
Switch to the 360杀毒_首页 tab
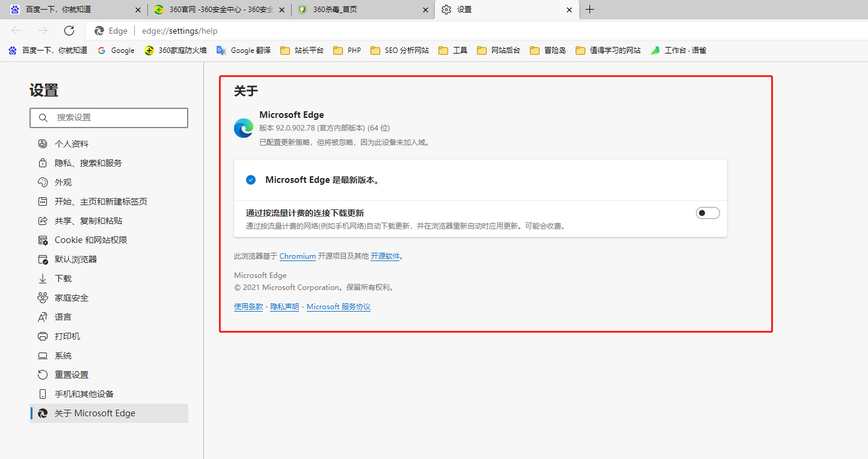tap(361, 10)
